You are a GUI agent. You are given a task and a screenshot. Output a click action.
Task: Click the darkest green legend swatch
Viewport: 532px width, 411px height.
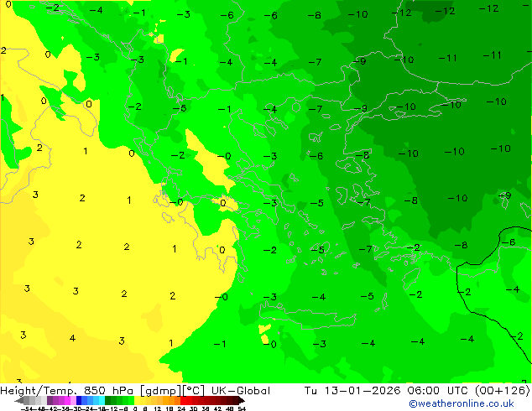click(x=107, y=400)
